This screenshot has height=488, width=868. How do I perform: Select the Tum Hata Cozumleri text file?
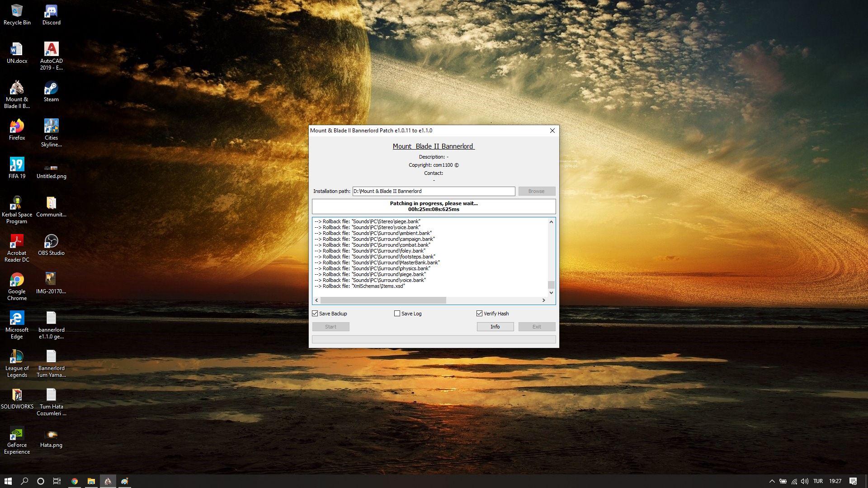pos(52,402)
